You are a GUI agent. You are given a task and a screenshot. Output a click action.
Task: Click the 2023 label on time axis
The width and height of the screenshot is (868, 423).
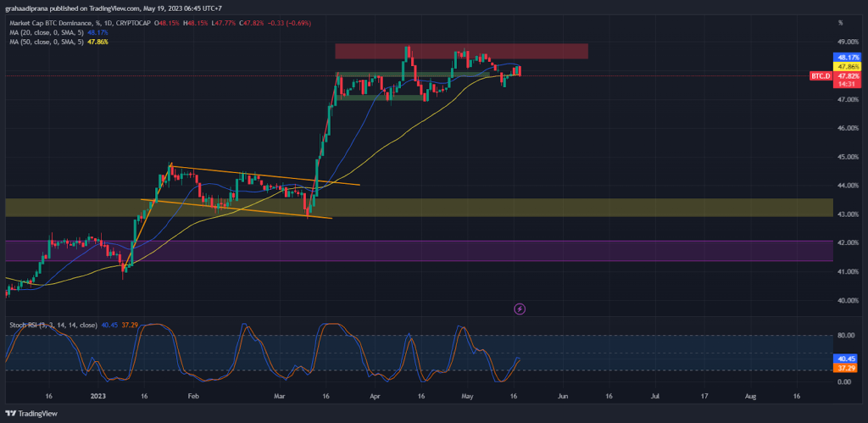(x=97, y=397)
